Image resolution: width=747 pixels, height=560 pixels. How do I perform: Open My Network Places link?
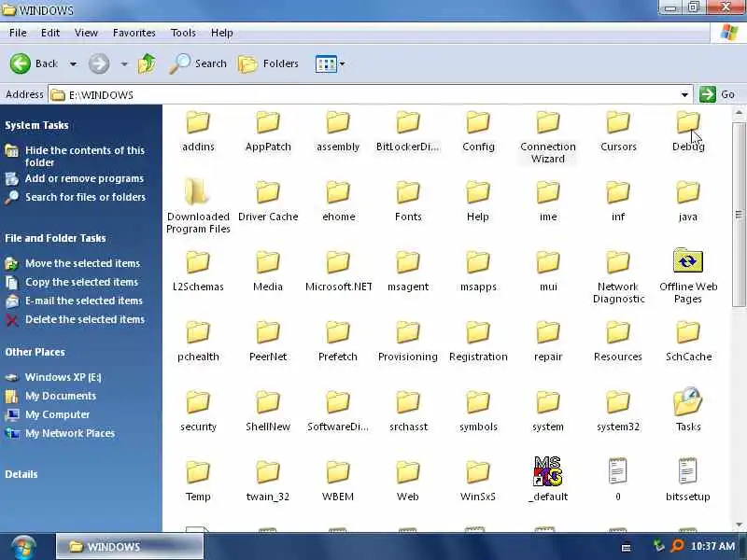coord(70,433)
